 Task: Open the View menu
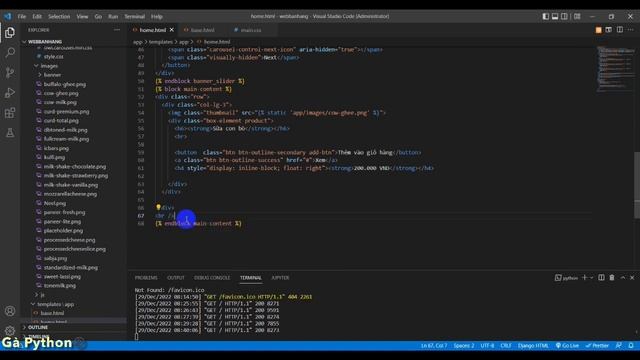[82, 16]
